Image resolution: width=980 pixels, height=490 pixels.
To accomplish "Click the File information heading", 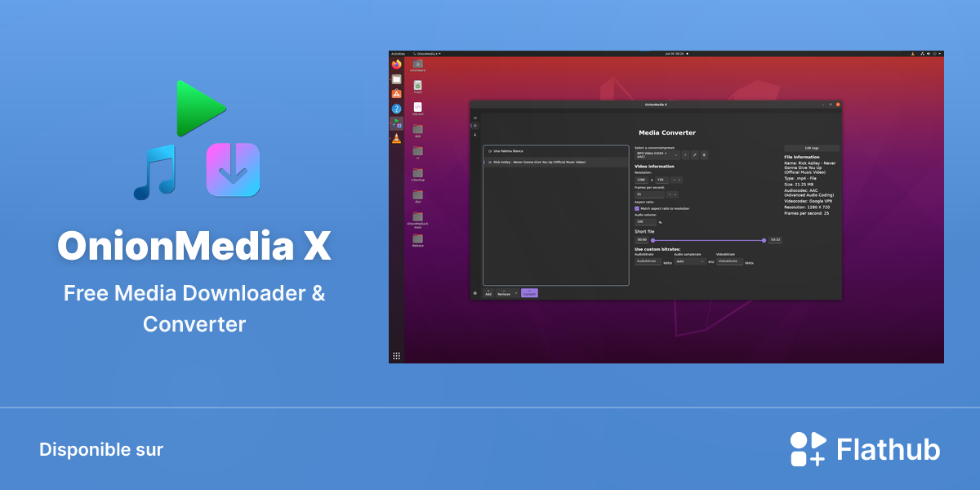I will click(802, 157).
